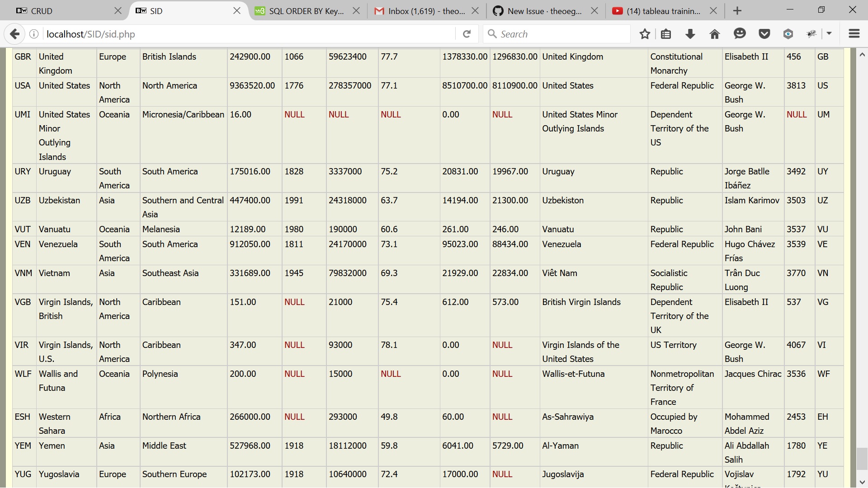This screenshot has width=868, height=488.
Task: Open the downloads arrow icon
Action: [x=690, y=34]
